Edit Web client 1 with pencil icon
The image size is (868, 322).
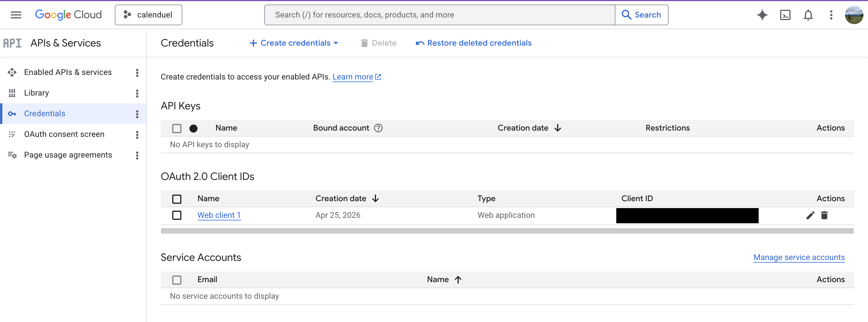tap(810, 215)
